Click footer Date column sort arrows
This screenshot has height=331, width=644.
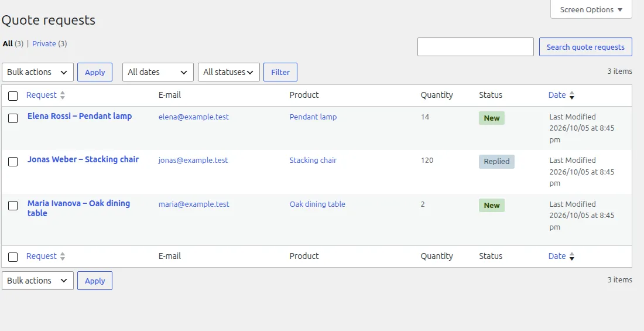(x=572, y=257)
